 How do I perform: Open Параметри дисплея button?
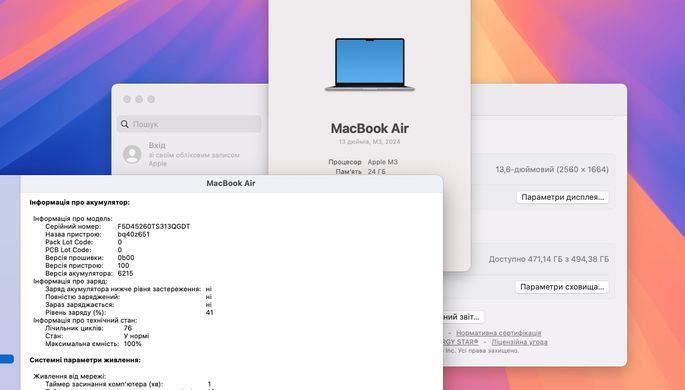pos(562,197)
